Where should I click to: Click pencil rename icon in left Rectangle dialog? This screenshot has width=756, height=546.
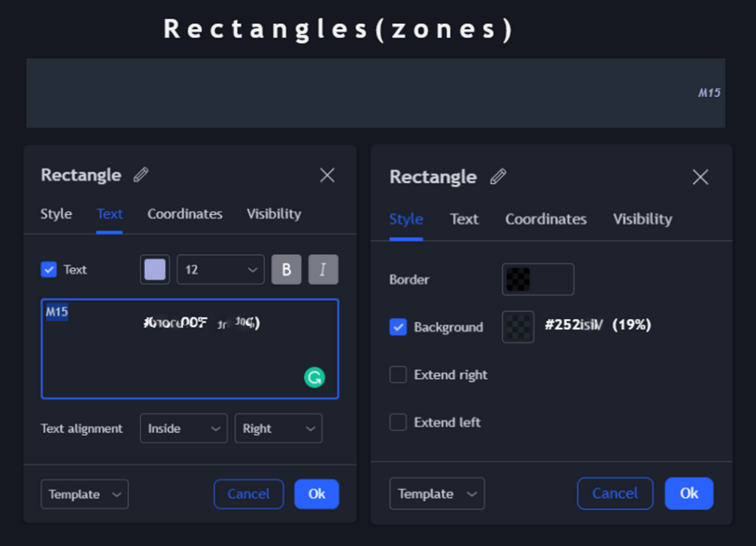click(141, 175)
